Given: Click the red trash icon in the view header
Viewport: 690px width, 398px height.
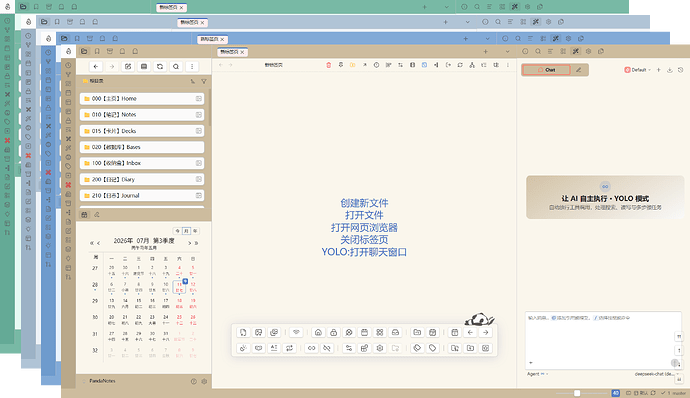Looking at the screenshot, I should [x=328, y=65].
